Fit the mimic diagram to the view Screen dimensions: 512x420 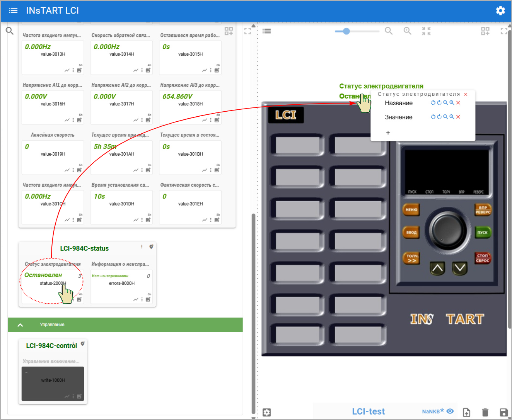tap(426, 31)
